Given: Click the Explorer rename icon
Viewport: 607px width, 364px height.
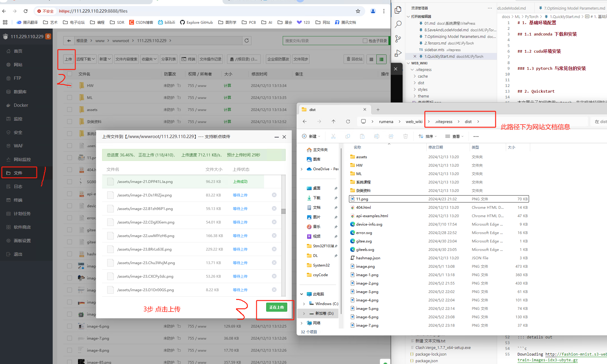Looking at the screenshot, I should point(377,136).
